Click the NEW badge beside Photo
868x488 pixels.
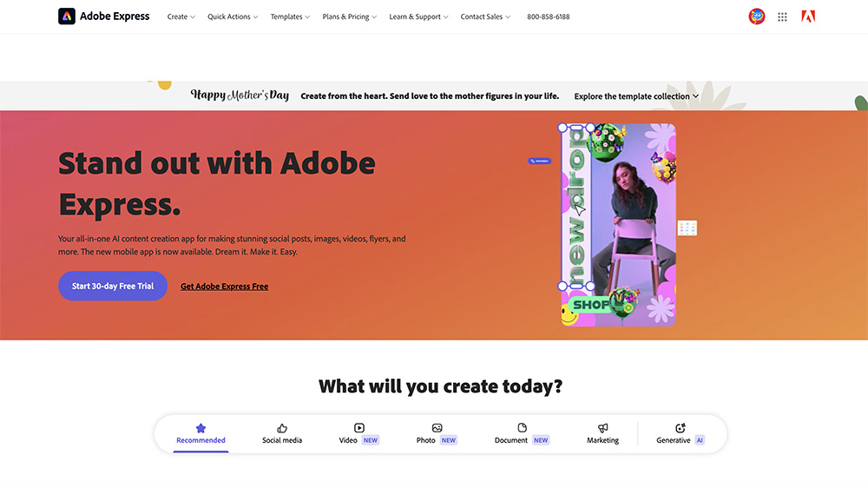coord(449,440)
